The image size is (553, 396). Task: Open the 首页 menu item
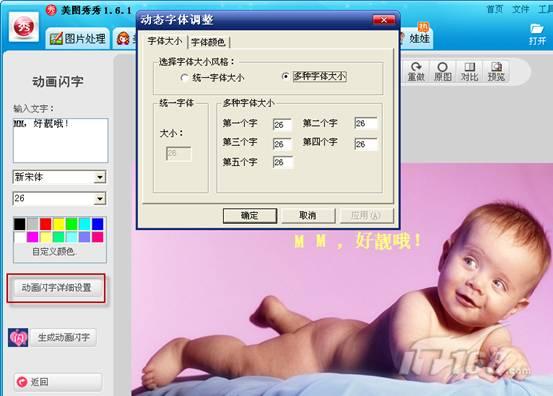494,9
